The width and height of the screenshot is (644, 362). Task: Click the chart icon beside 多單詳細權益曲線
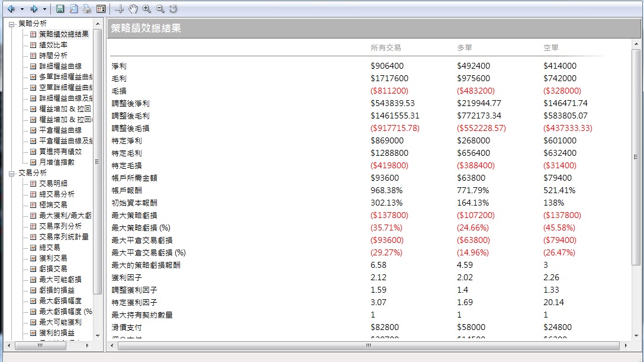coord(33,77)
